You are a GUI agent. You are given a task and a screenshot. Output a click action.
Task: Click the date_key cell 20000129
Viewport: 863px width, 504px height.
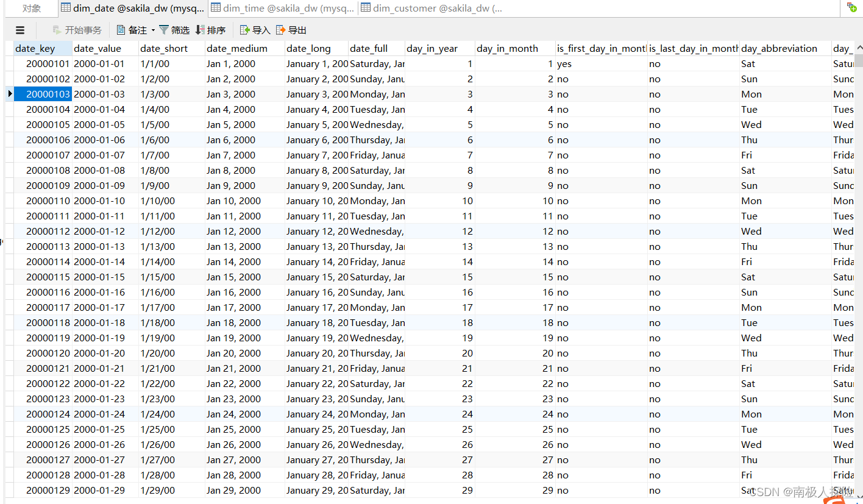(43, 490)
